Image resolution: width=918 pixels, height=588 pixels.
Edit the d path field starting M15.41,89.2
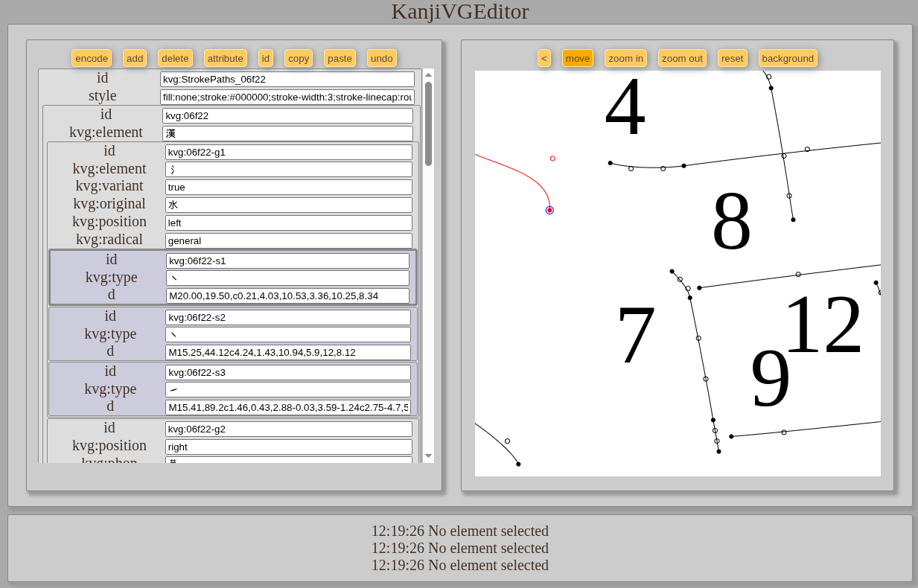click(288, 407)
